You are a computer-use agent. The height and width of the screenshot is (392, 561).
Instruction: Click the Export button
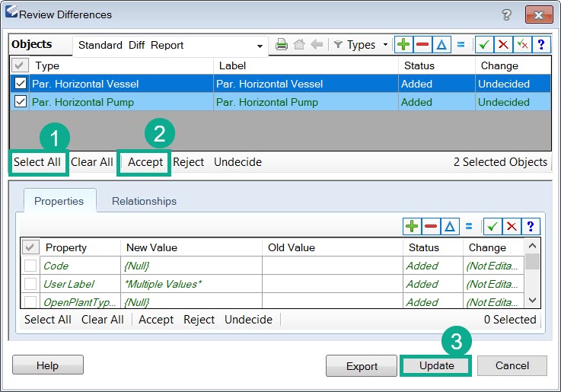[362, 366]
